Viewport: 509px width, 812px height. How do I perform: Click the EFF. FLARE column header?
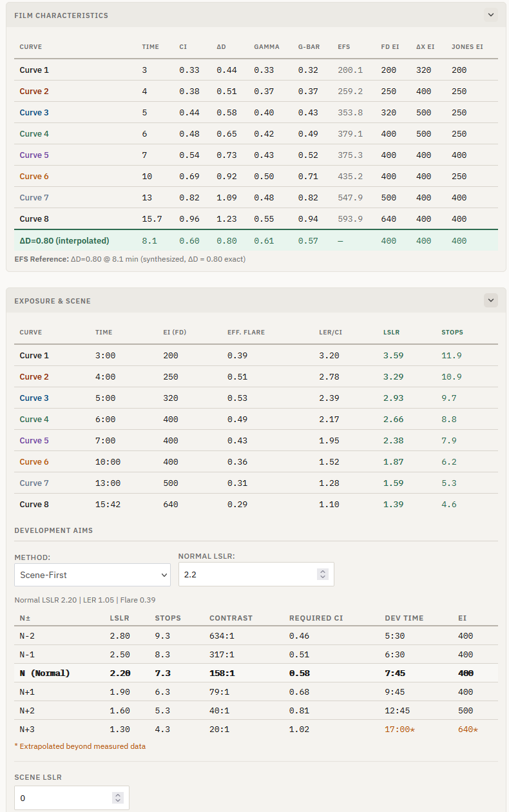pos(246,333)
